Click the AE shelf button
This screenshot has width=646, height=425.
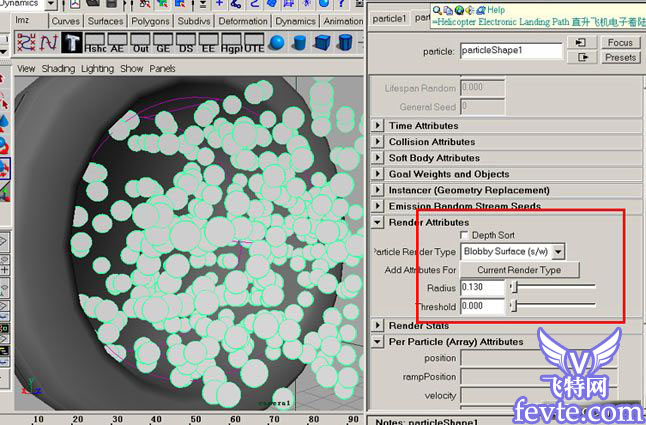[x=117, y=43]
